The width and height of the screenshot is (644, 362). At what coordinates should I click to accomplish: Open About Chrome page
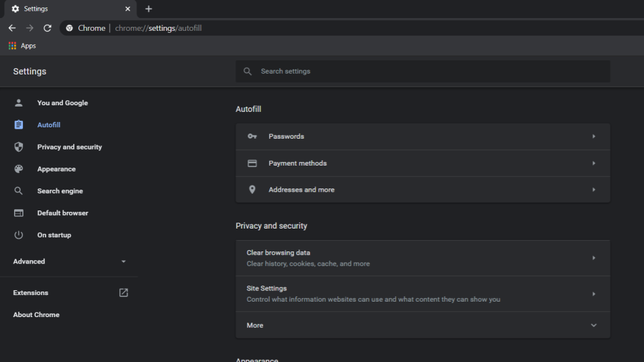tap(36, 315)
